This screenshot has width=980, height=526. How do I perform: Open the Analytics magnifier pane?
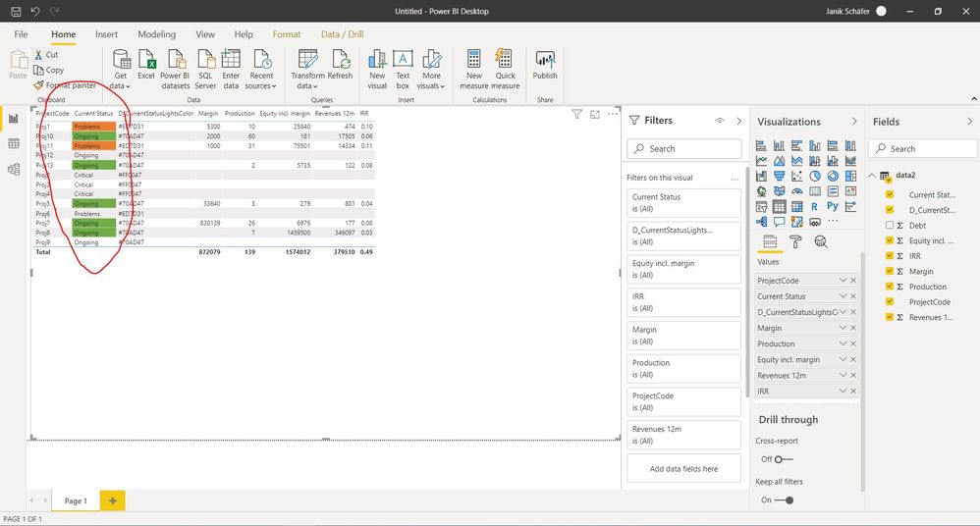(821, 241)
